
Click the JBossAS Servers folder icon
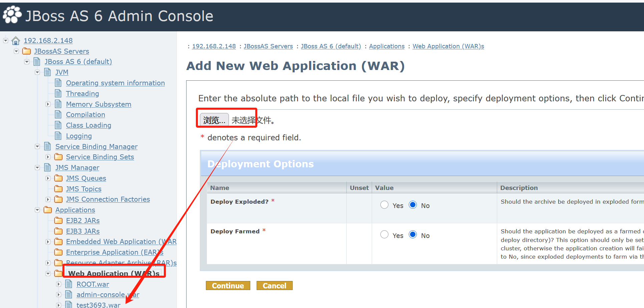pyautogui.click(x=26, y=51)
